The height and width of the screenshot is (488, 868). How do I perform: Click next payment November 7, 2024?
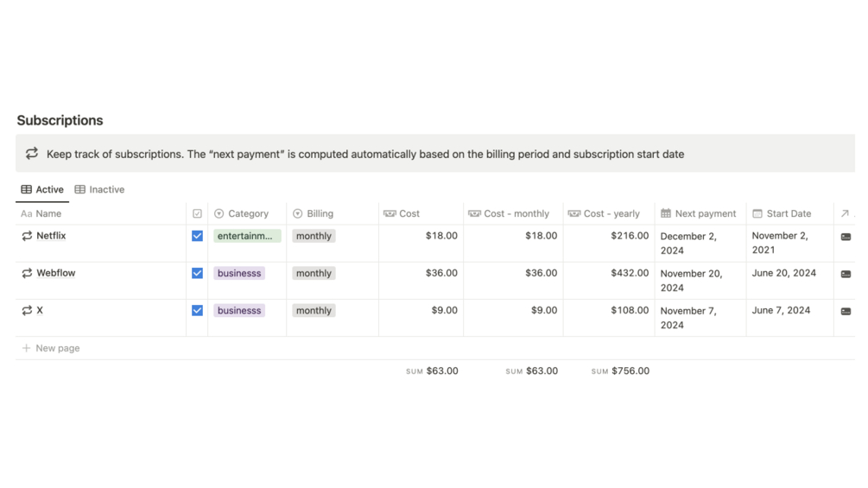[688, 318]
